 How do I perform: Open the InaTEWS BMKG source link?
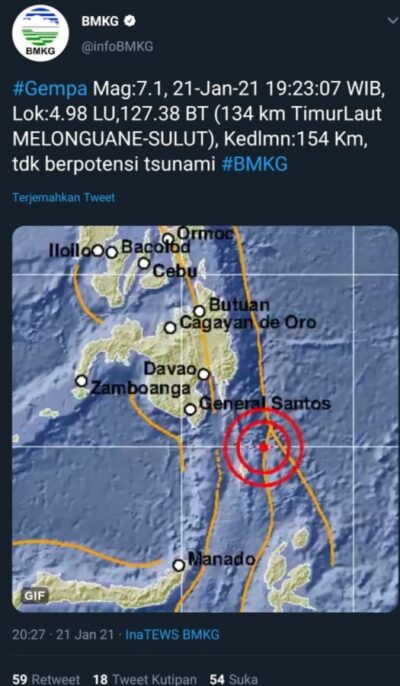[x=172, y=635]
